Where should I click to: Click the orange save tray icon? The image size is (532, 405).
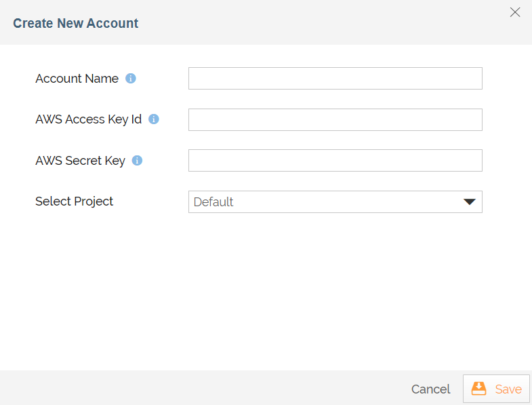(479, 389)
